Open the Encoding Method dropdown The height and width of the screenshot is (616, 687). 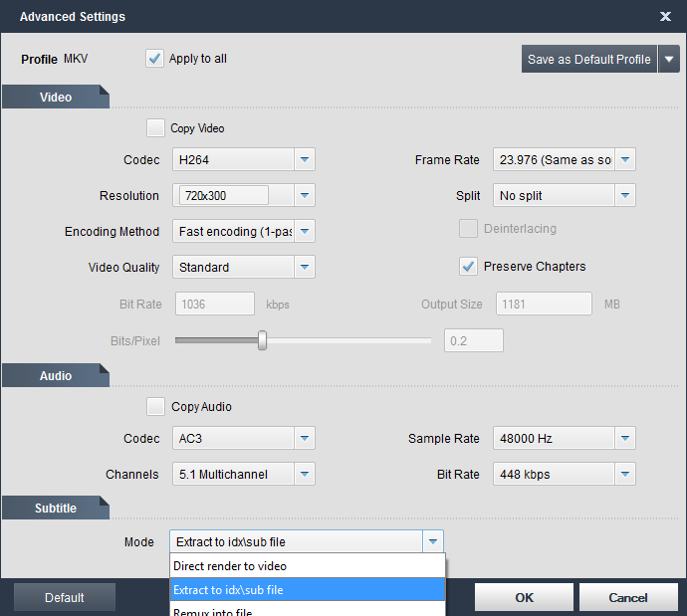pos(305,232)
